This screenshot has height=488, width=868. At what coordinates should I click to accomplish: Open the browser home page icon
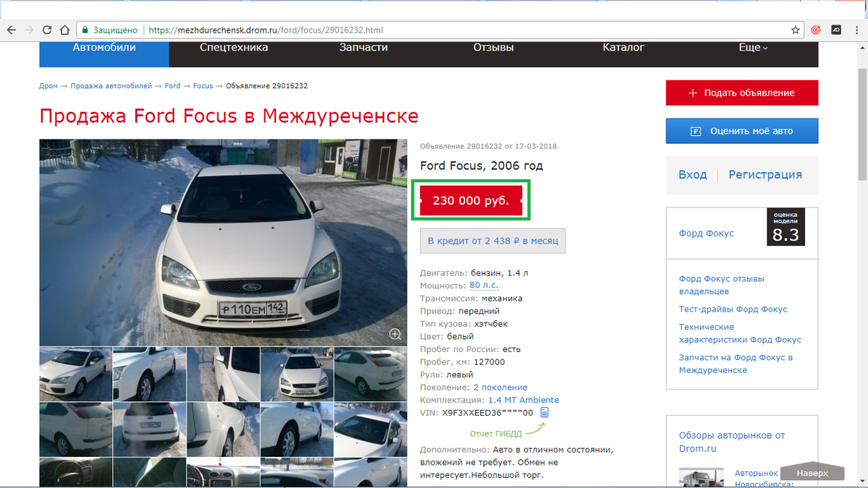click(64, 30)
